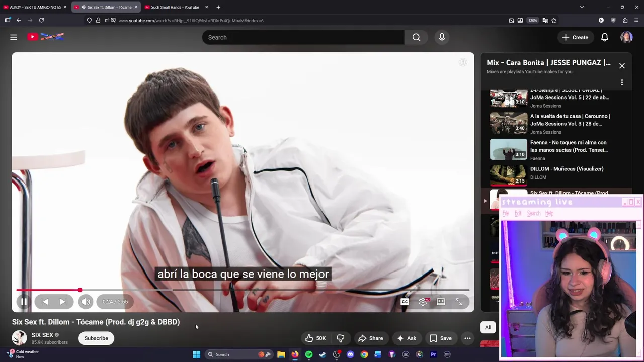Focus the YouTube Search box
The width and height of the screenshot is (644, 362).
click(x=303, y=37)
